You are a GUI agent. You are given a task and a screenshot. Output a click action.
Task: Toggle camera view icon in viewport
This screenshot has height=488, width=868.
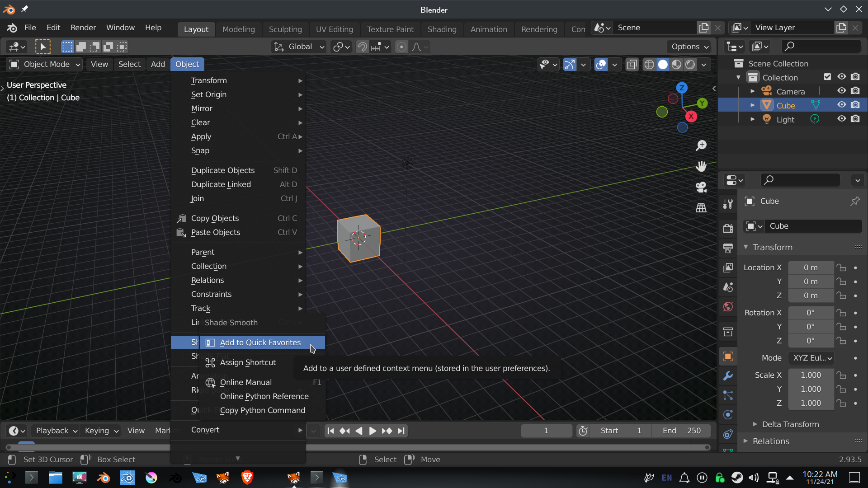[701, 187]
